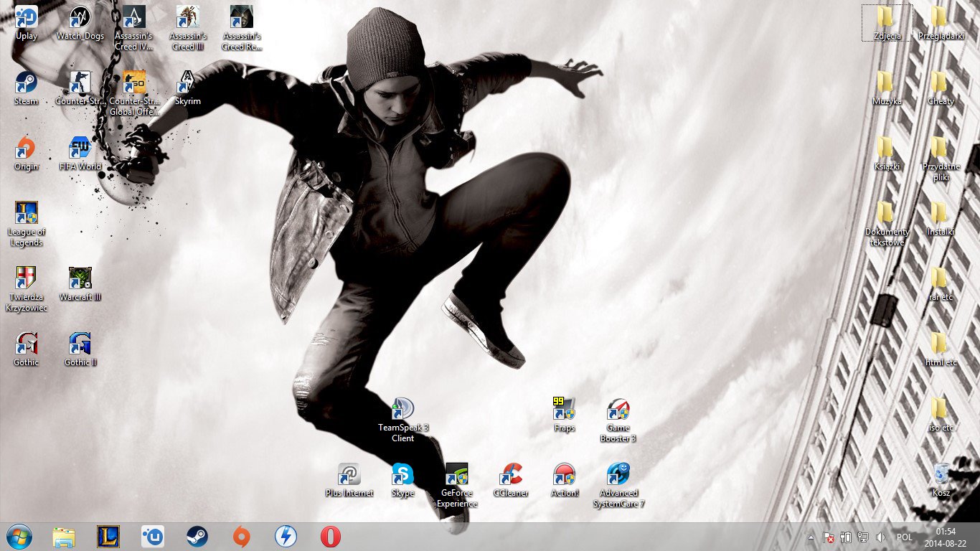Select the Gothic II shortcut
Image resolution: width=980 pixels, height=551 pixels.
(x=80, y=349)
